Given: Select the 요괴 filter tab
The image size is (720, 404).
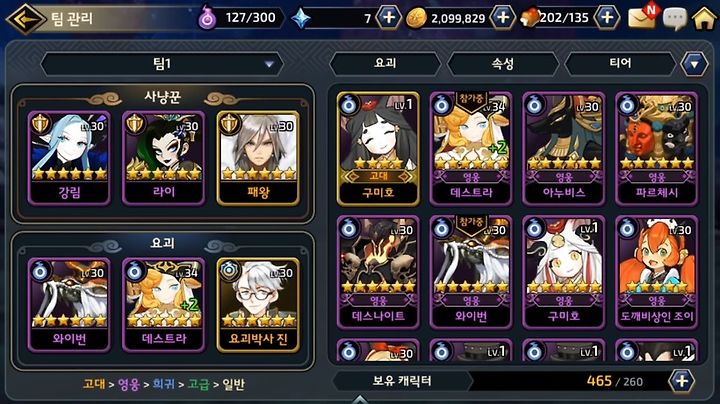Looking at the screenshot, I should click(x=385, y=63).
